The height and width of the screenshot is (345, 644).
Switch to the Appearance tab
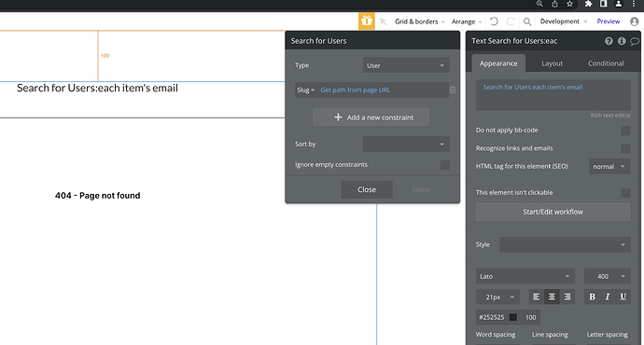click(x=498, y=63)
